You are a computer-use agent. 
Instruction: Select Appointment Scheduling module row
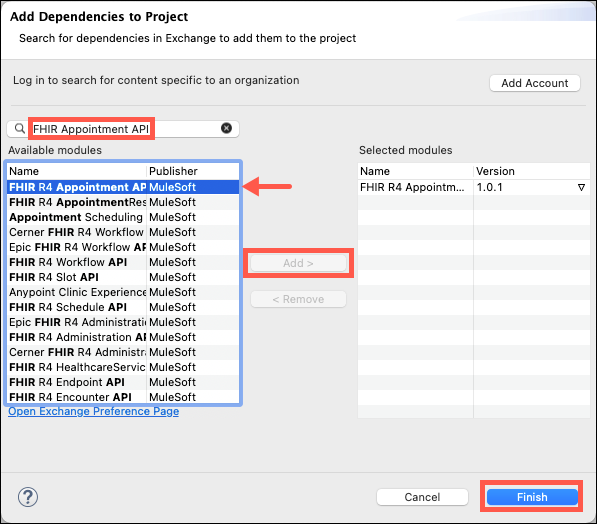[x=123, y=217]
